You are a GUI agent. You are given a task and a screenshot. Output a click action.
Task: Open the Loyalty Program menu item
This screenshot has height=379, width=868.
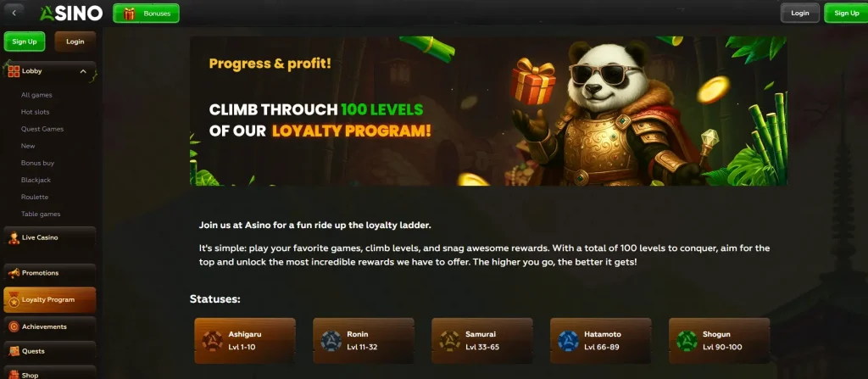[50, 300]
